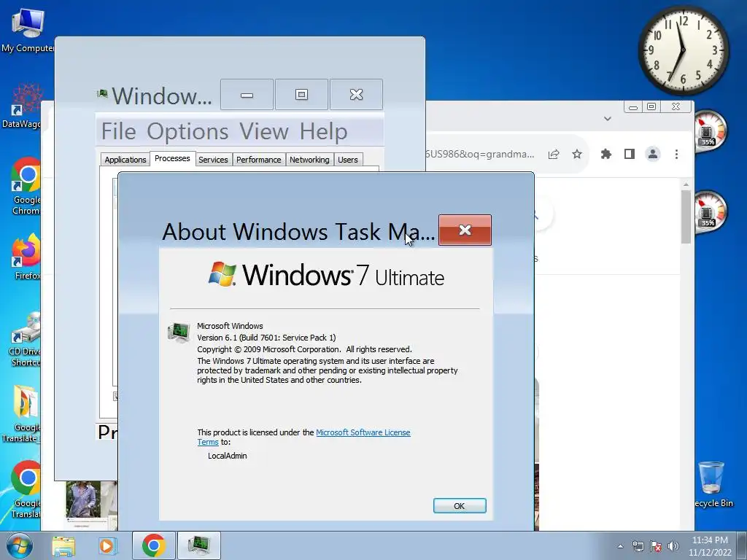Minimize the Task Manager window
The height and width of the screenshot is (560, 747).
pos(247,95)
